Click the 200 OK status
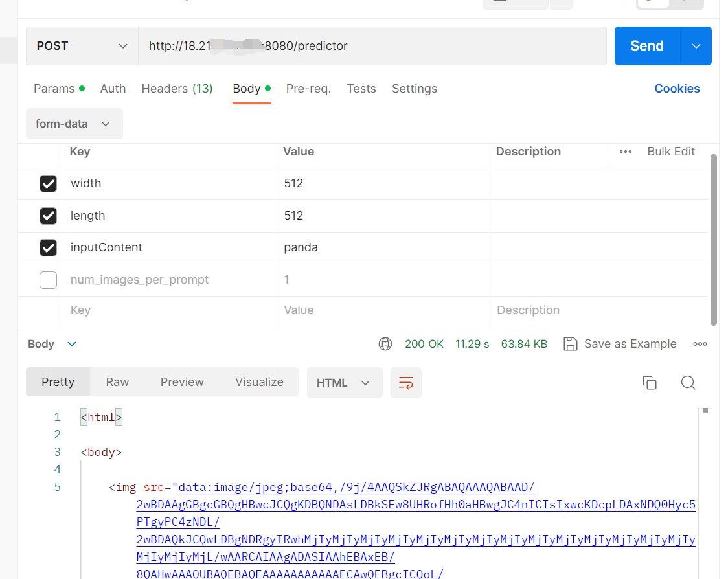 pos(424,344)
